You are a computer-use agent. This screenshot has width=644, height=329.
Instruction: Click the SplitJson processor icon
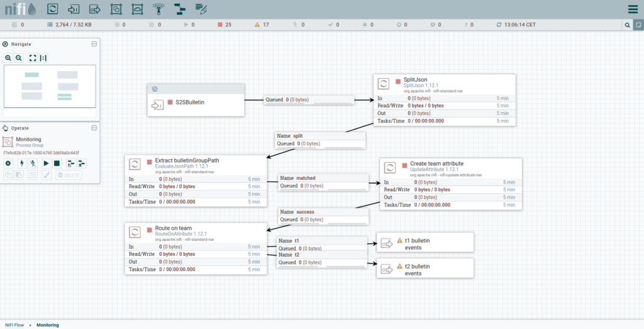[384, 84]
